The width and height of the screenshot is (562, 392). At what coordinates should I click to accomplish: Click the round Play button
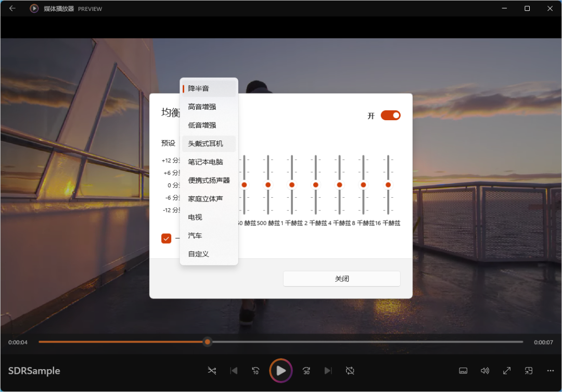click(x=281, y=371)
